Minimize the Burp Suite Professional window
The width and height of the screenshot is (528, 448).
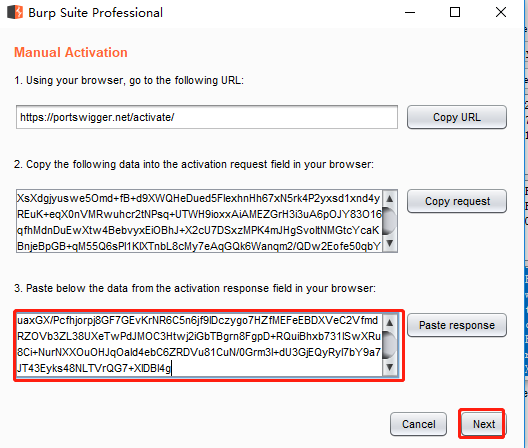[410, 12]
